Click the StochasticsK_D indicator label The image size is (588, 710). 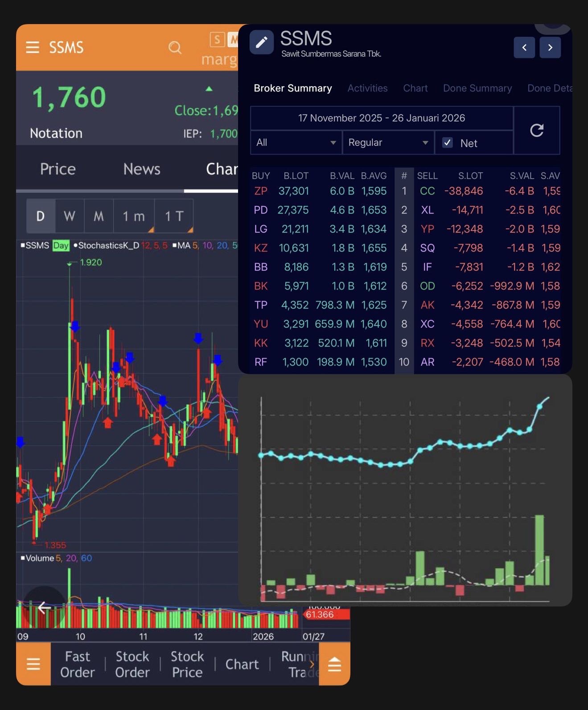(x=109, y=246)
